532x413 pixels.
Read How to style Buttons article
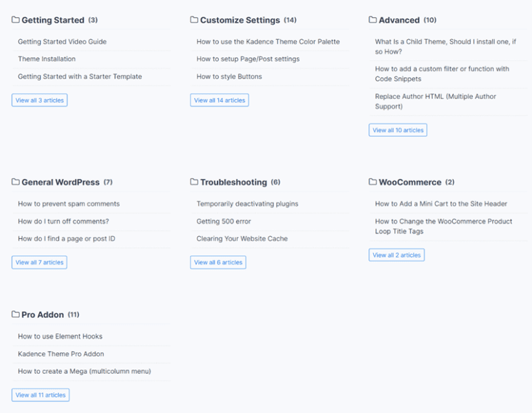pyautogui.click(x=229, y=76)
